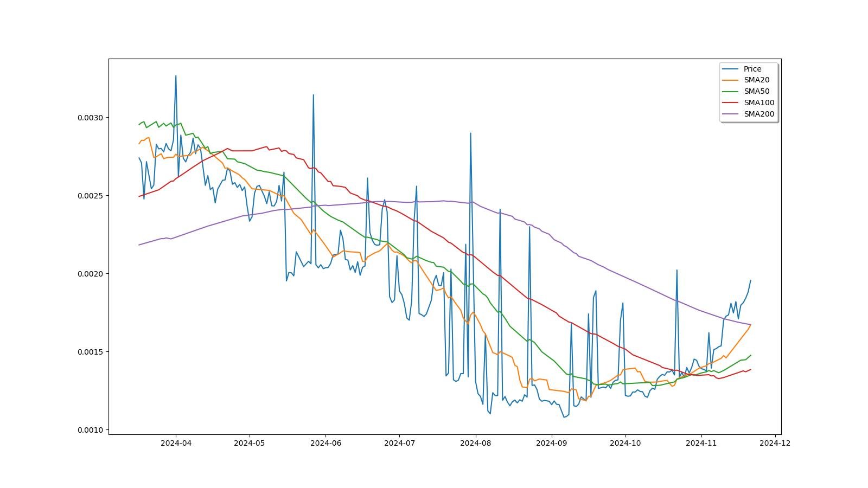Click the 2024-08 x-axis label
The height and width of the screenshot is (488, 868).
pos(476,443)
